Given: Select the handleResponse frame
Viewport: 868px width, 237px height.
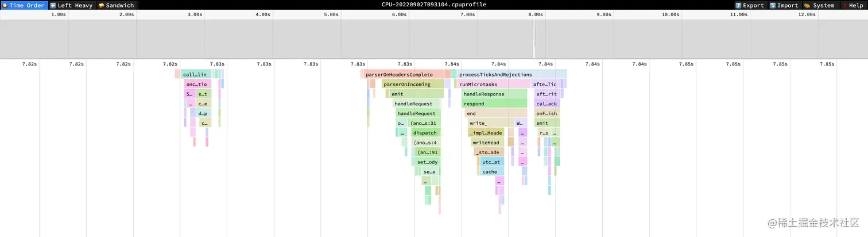Looking at the screenshot, I should click(x=494, y=94).
